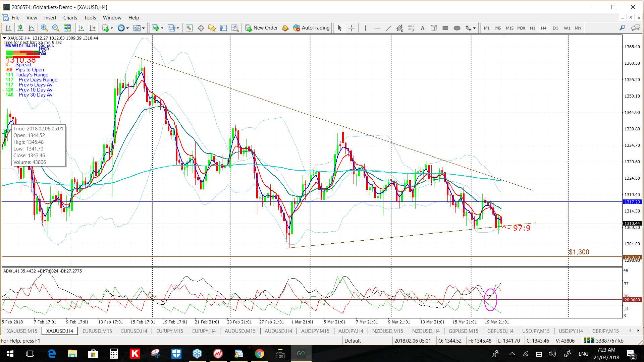Select the Rectangle shape tool

445,28
